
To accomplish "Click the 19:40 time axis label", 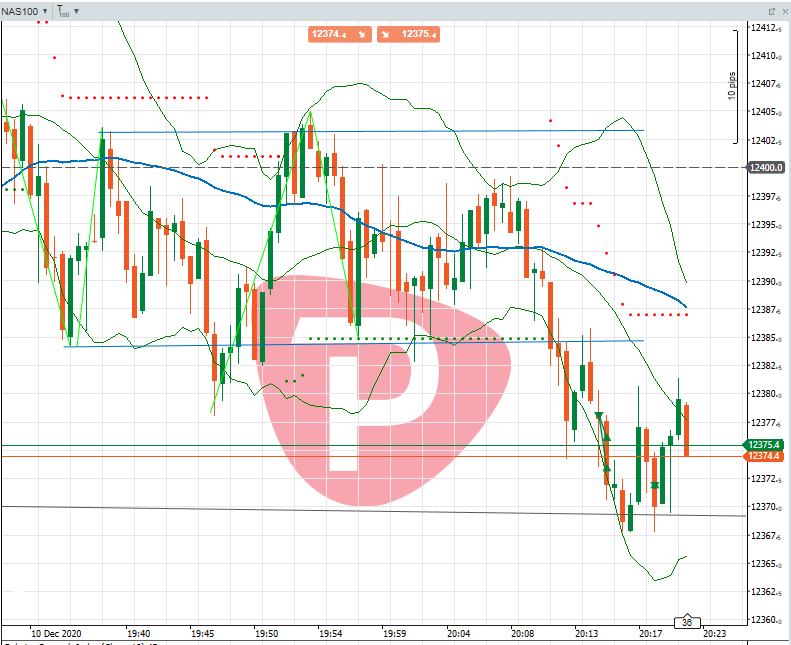I will (x=138, y=633).
